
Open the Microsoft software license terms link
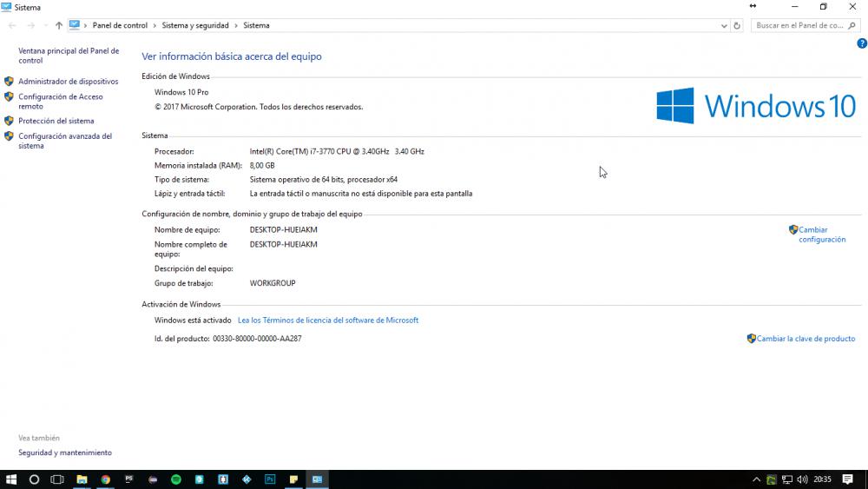point(328,320)
